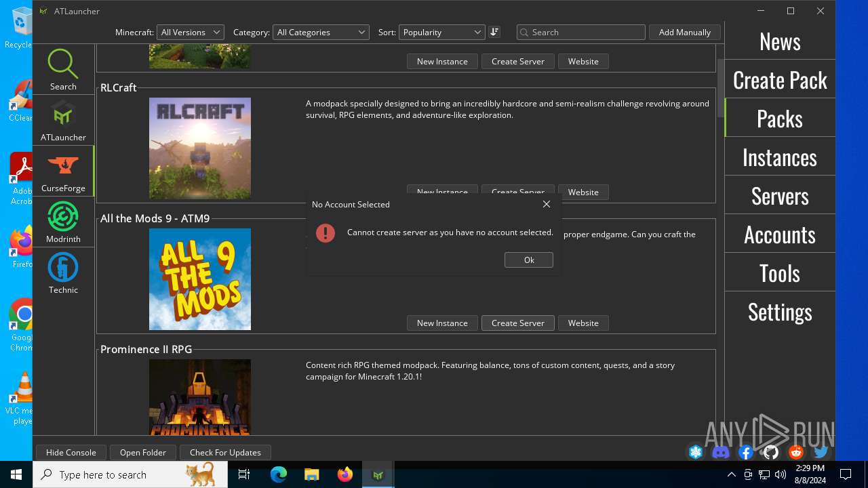Viewport: 868px width, 488px height.
Task: Open the Discord social icon
Action: (x=721, y=452)
